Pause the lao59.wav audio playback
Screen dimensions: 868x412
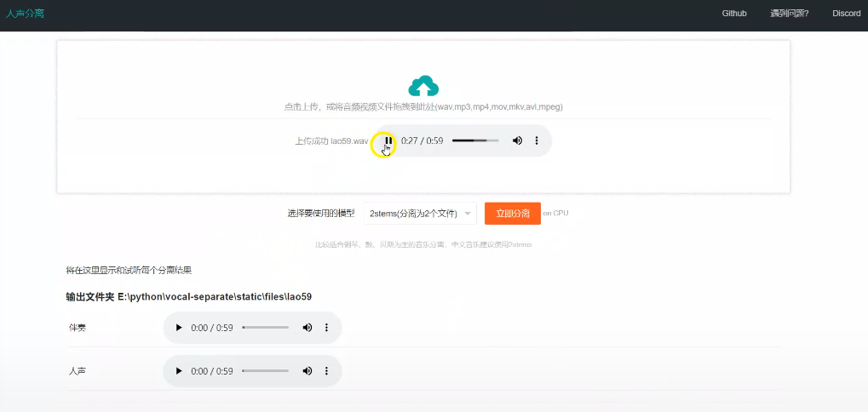388,140
